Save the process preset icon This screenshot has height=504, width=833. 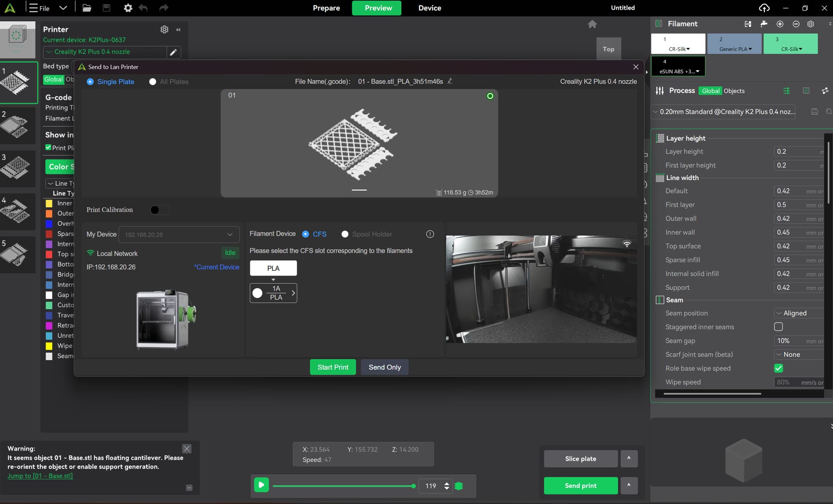click(x=814, y=112)
